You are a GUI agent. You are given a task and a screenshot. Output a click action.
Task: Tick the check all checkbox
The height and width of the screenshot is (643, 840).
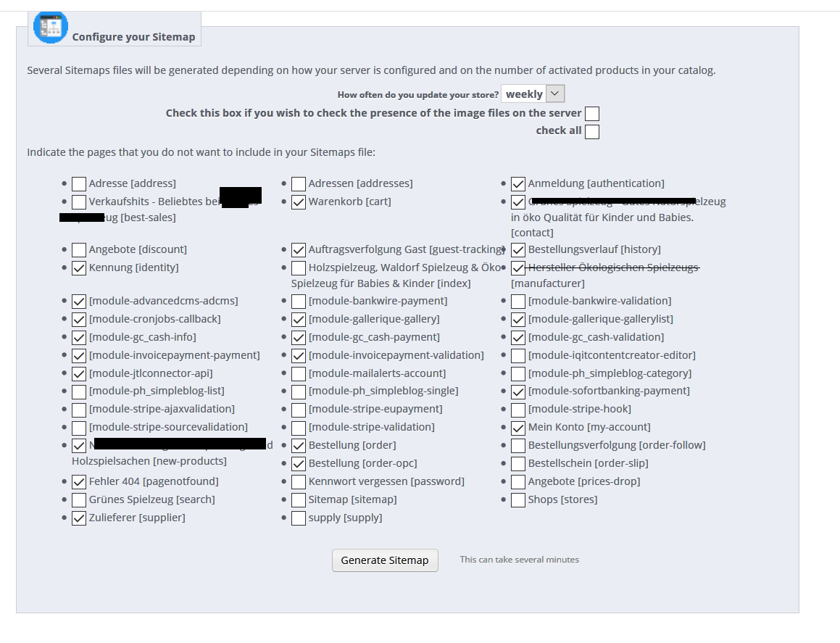click(592, 132)
